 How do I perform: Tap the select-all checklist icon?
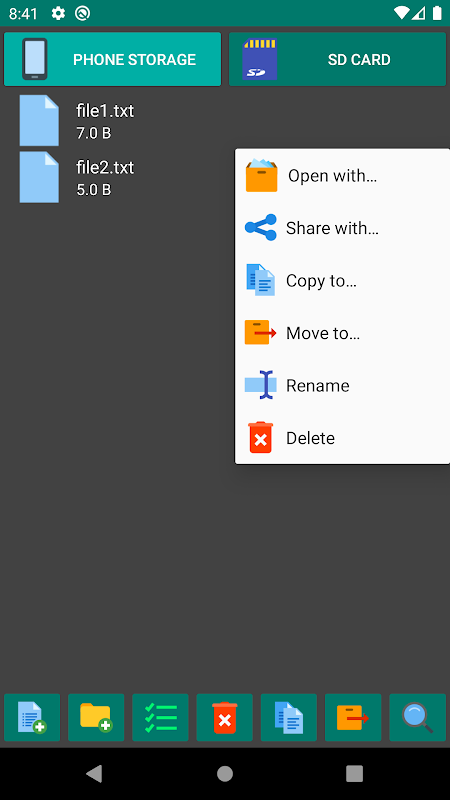pos(160,717)
